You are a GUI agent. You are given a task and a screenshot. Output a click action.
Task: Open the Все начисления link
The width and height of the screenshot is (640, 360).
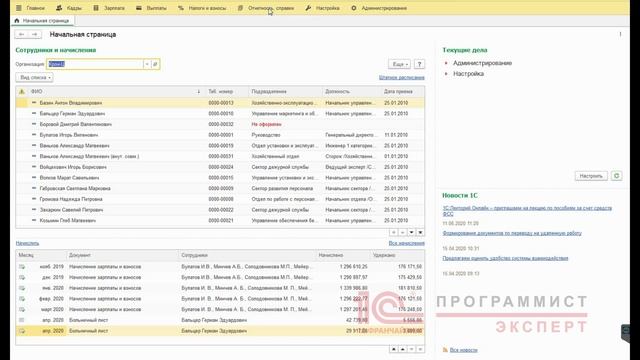[407, 243]
